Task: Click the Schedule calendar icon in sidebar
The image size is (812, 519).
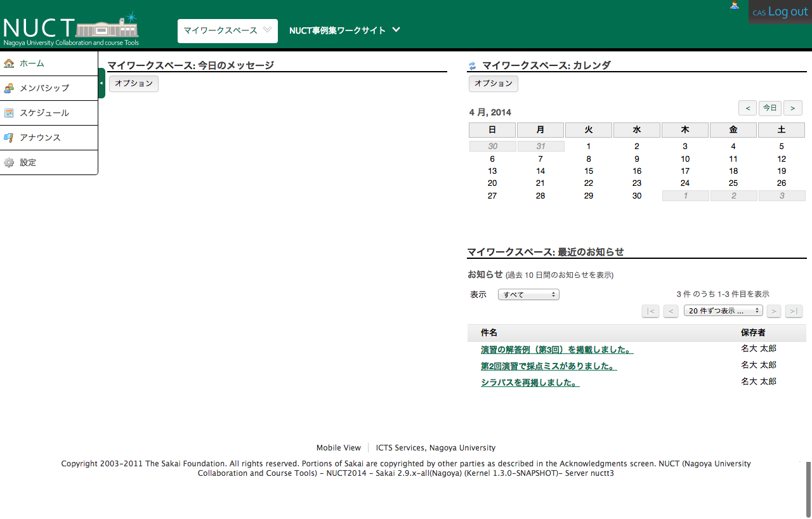Action: (x=9, y=113)
